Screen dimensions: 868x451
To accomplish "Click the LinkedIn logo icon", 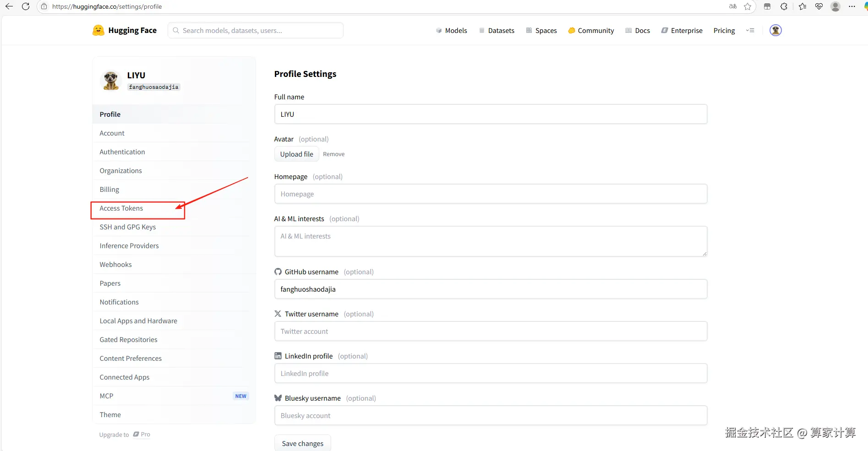I will click(278, 356).
